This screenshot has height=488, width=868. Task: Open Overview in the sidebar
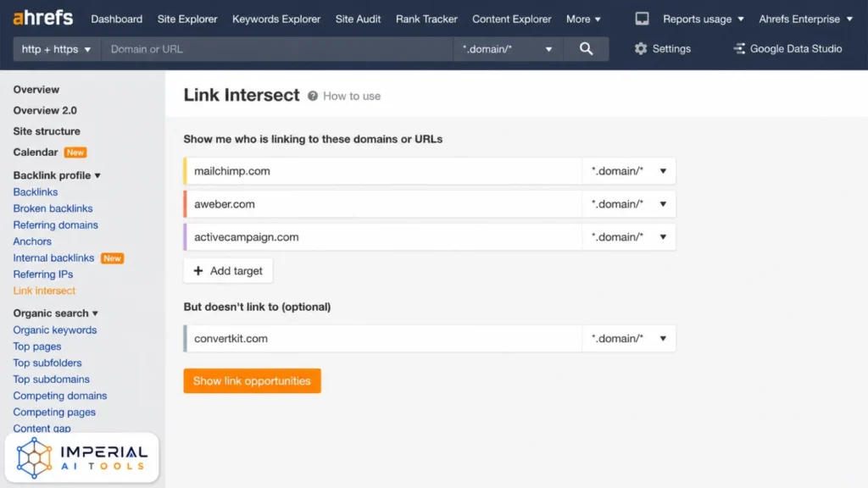[x=36, y=90]
